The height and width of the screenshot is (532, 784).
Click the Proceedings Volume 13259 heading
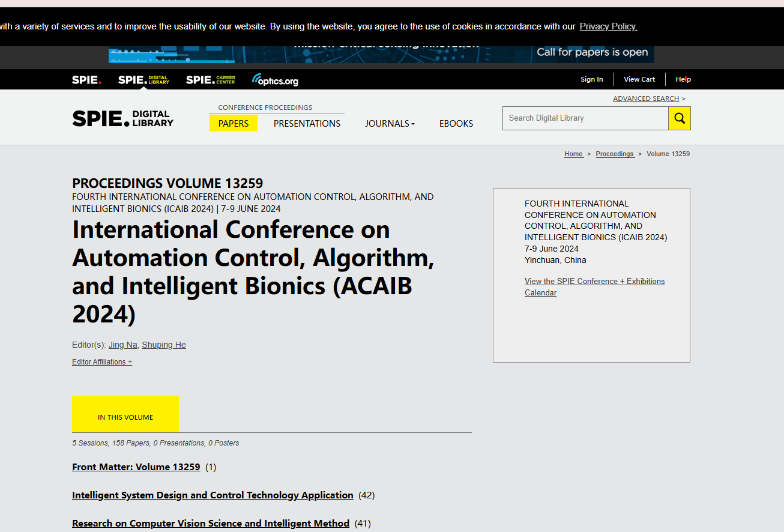pyautogui.click(x=167, y=183)
